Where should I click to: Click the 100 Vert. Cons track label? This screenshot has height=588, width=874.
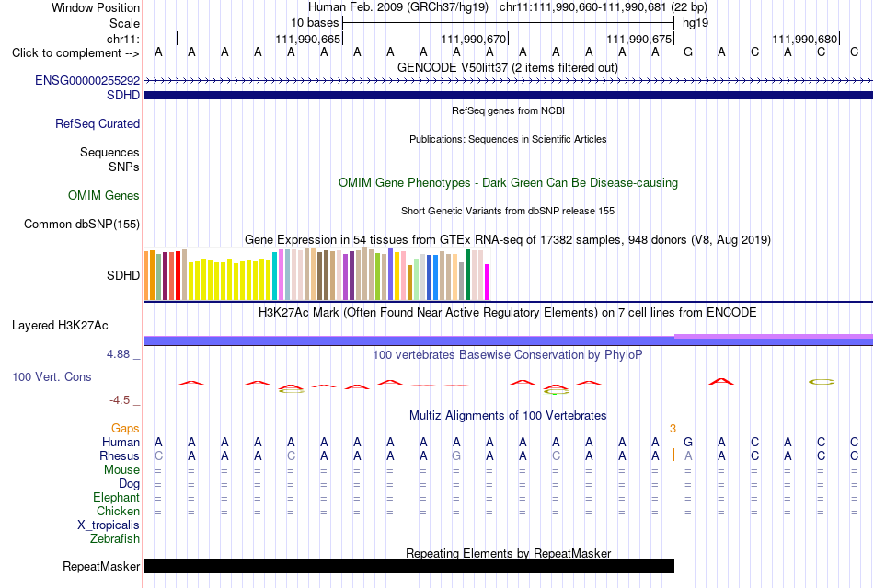pyautogui.click(x=52, y=376)
